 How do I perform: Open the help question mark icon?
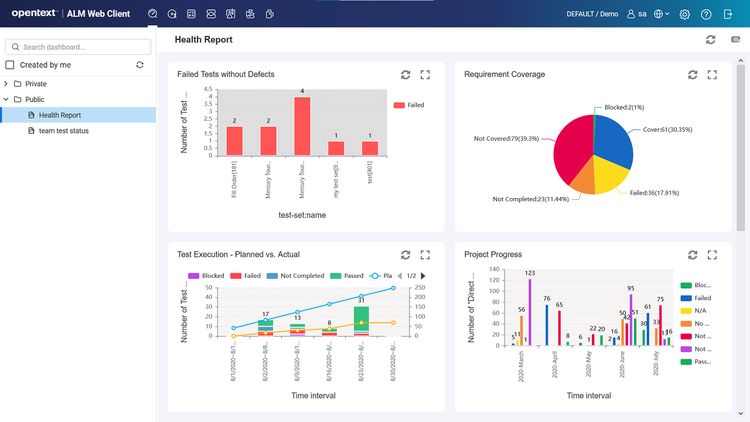click(x=706, y=14)
